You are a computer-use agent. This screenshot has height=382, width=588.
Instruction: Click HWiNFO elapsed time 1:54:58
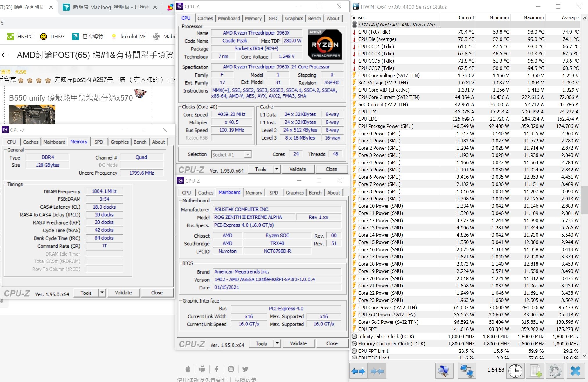pos(496,370)
